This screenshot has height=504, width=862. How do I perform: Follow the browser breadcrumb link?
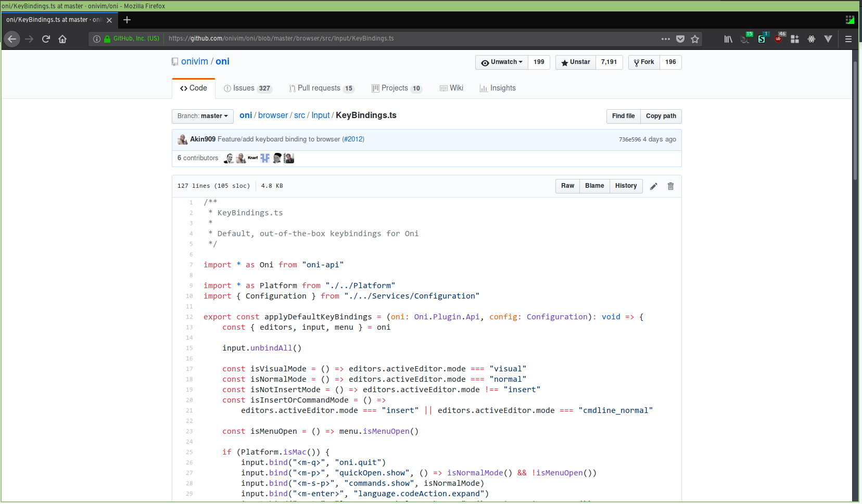point(273,115)
